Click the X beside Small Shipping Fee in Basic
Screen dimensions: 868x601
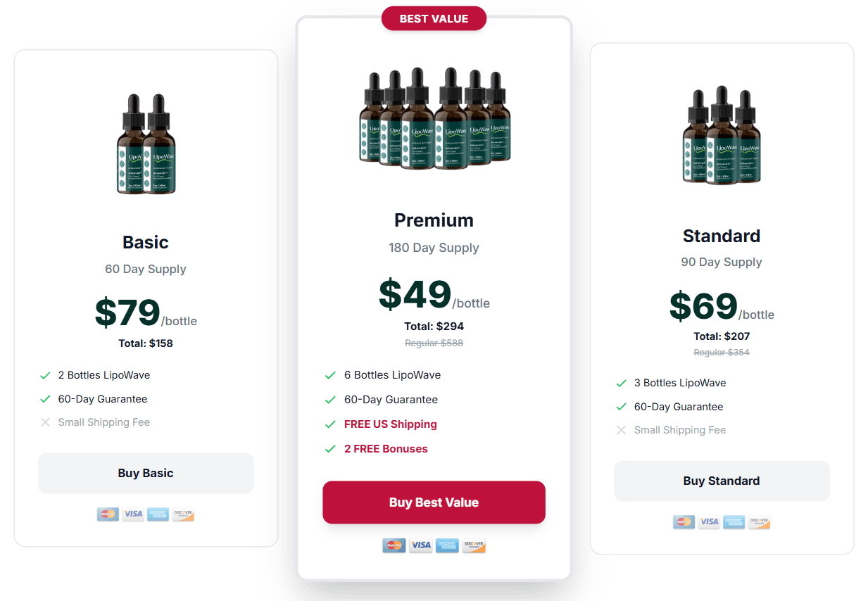pos(45,422)
